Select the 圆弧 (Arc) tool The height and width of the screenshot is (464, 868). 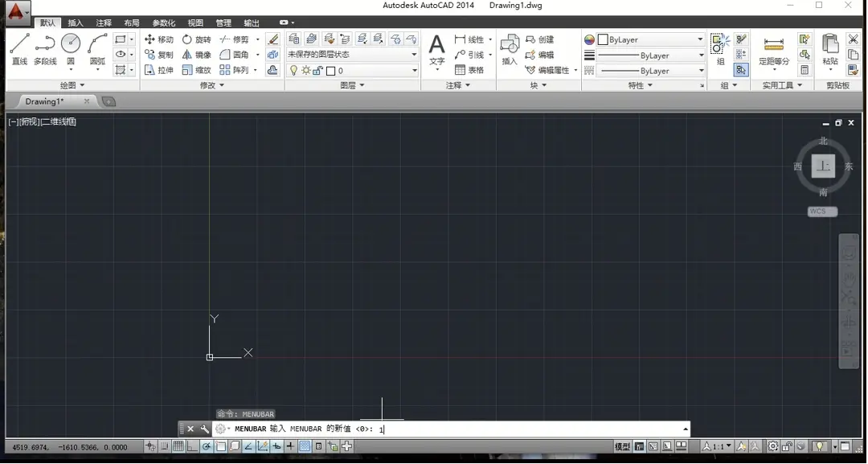(x=97, y=49)
